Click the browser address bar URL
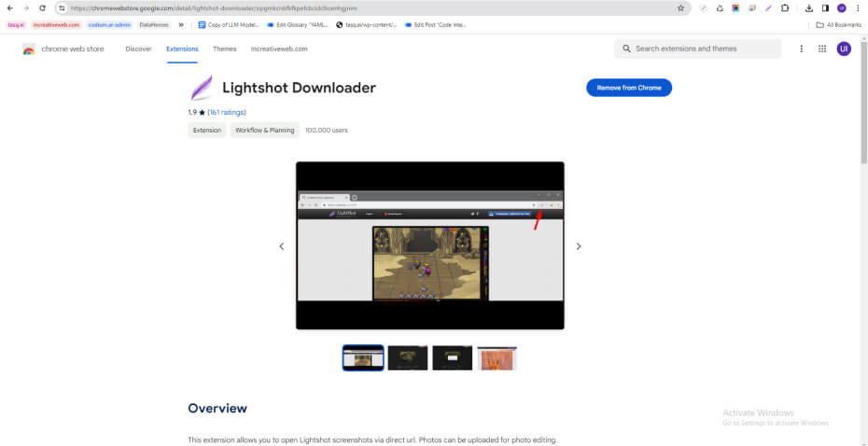This screenshot has height=446, width=868. pos(214,8)
